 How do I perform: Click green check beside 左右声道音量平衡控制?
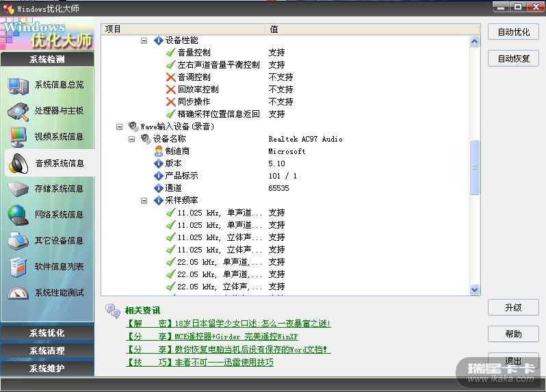(x=170, y=65)
